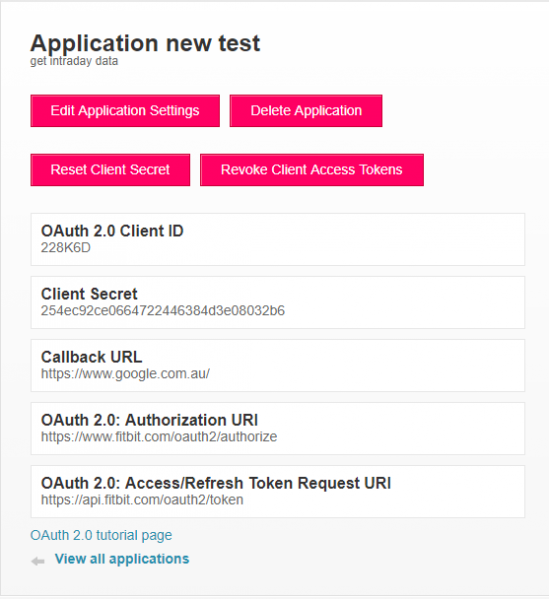Image resolution: width=549 pixels, height=599 pixels.
Task: Click the Authorization URI fitbit.com/oauth2/authorize text
Action: [x=159, y=437]
